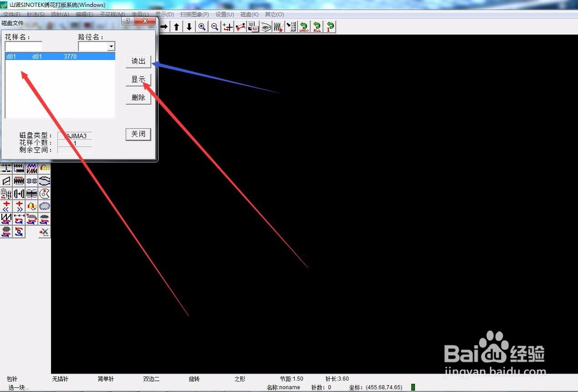The width and height of the screenshot is (578, 392).
Task: Select the numbered zigzag rows tool
Action: pyautogui.click(x=19, y=168)
